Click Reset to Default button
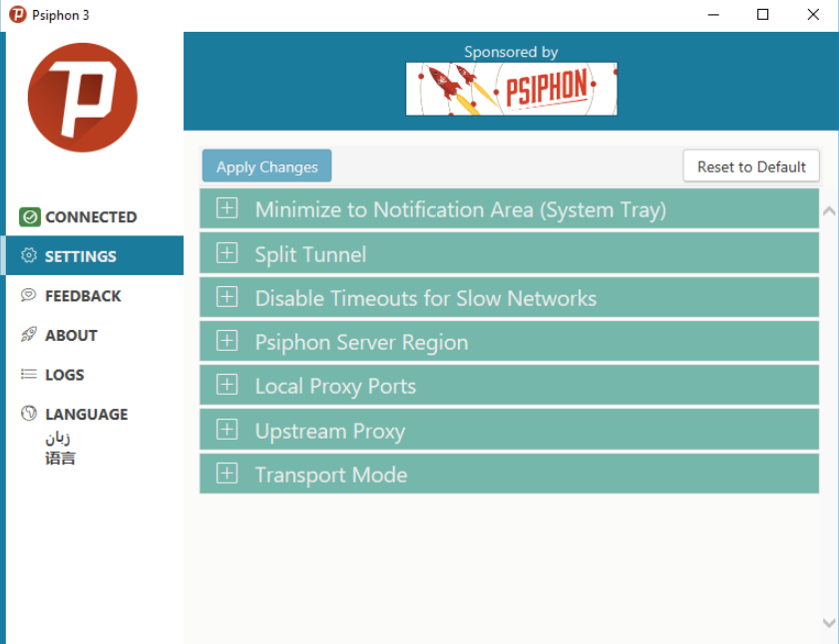The width and height of the screenshot is (839, 644). coord(751,166)
